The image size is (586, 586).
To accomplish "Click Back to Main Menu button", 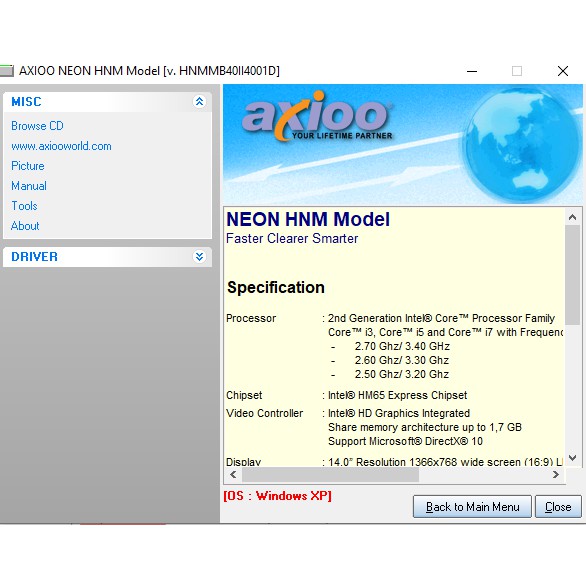I will [x=472, y=507].
